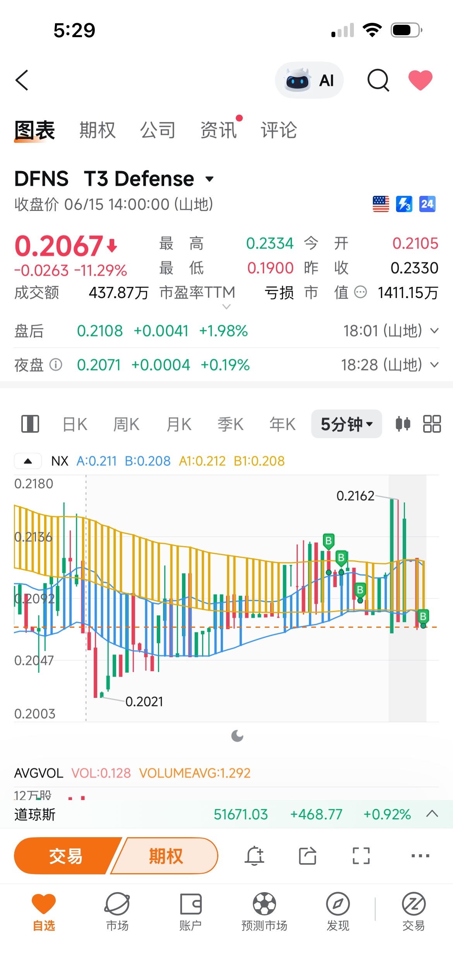The width and height of the screenshot is (453, 980).
Task: Expand the 道琼斯 index bar chevron
Action: coord(432,814)
